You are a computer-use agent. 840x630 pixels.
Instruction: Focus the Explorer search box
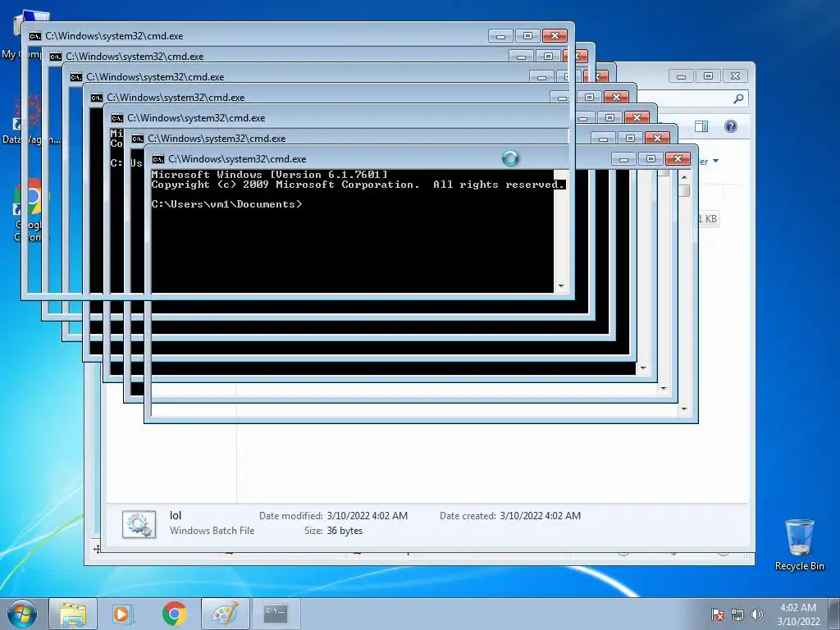[702, 98]
